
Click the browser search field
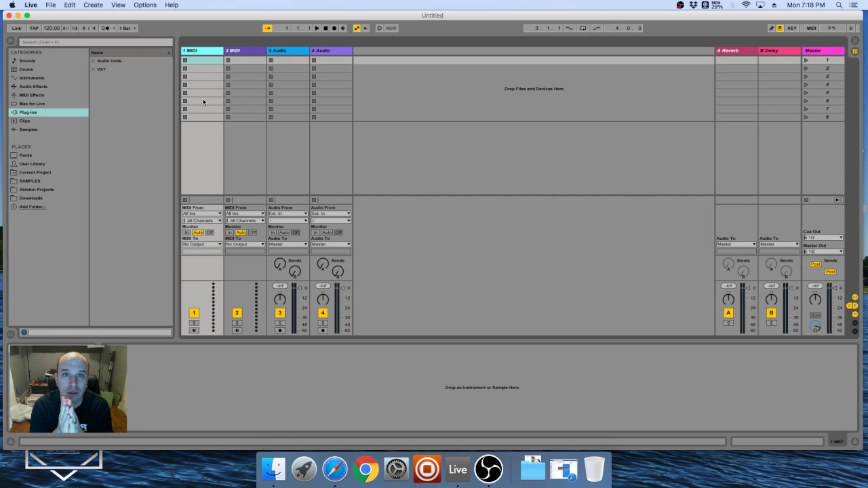coord(95,42)
